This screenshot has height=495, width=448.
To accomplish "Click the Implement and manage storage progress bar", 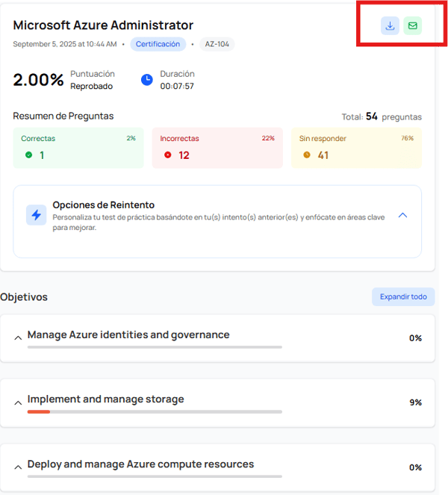I will click(x=155, y=411).
